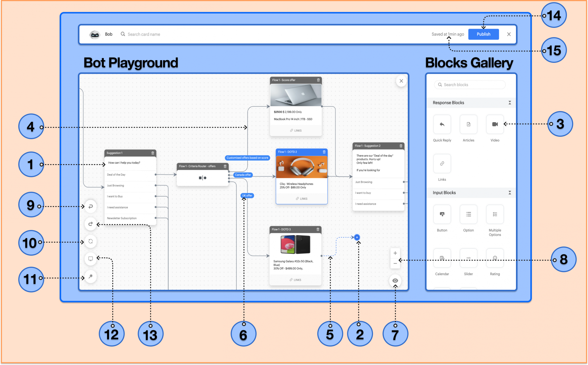Toggle the screen display mode icon
Screen dimensions: 588x365
(91, 259)
